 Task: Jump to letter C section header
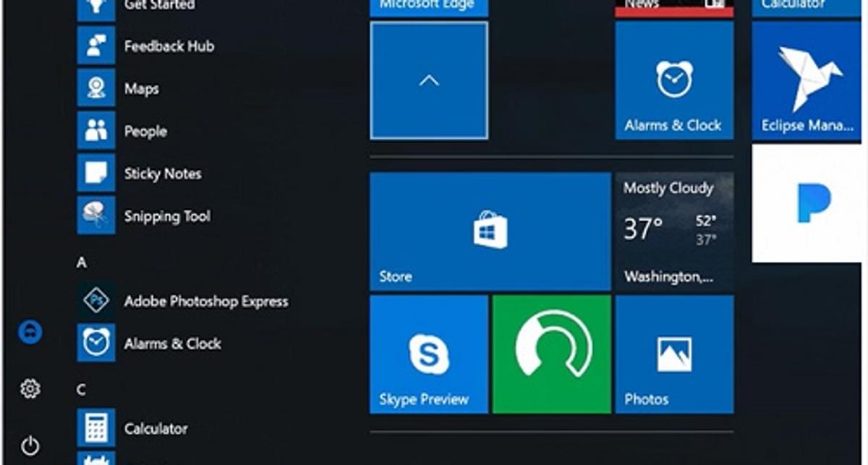pyautogui.click(x=82, y=390)
